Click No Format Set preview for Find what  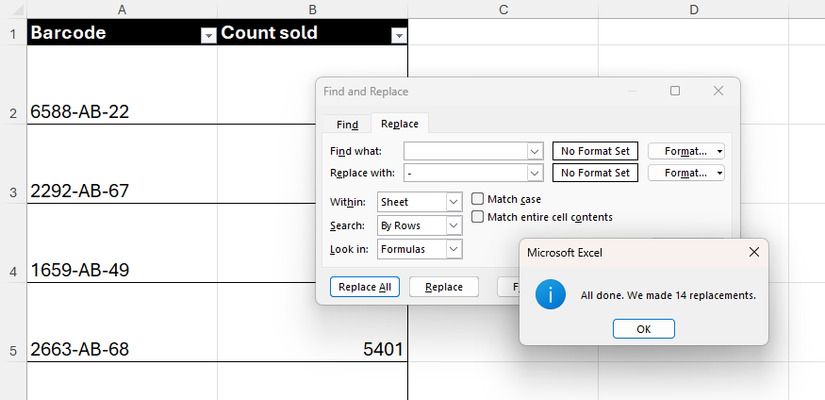pyautogui.click(x=595, y=151)
